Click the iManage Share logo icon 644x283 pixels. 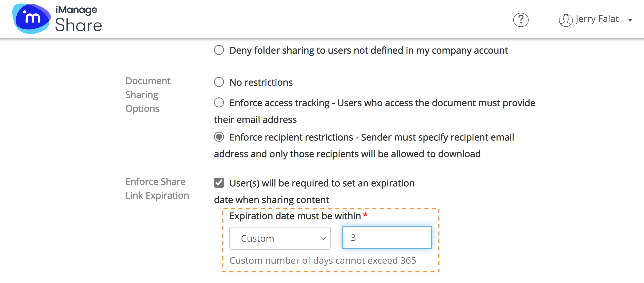point(31,18)
